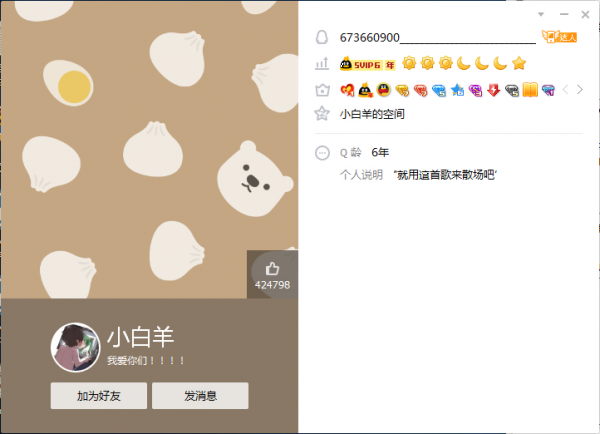Click the 小白羊 profile avatar
The height and width of the screenshot is (434, 600).
pyautogui.click(x=75, y=347)
